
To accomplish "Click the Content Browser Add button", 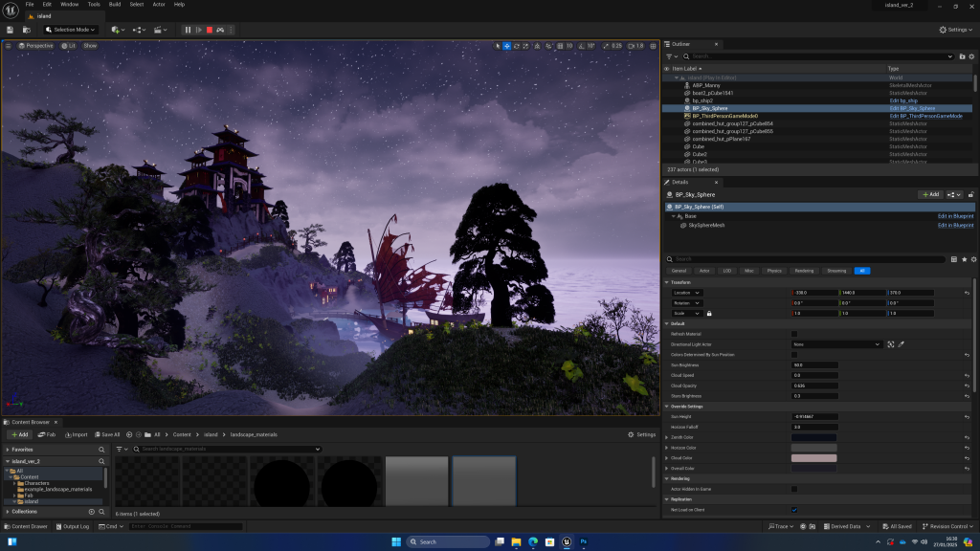I will 20,435.
